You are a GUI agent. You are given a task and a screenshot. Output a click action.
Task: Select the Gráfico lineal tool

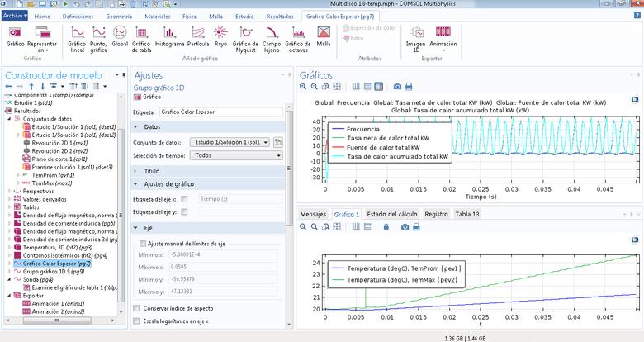click(x=77, y=36)
